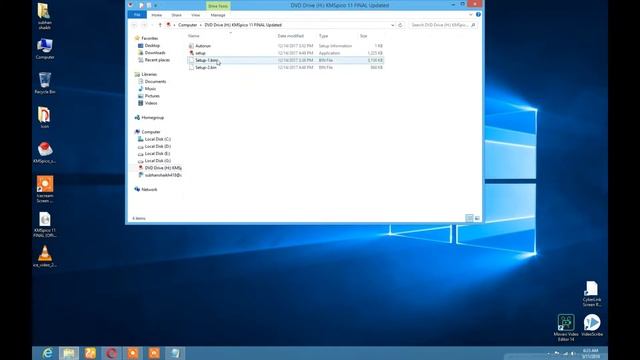The width and height of the screenshot is (640, 360).
Task: Open Local Disk (G:) in sidebar
Action: pos(158,161)
